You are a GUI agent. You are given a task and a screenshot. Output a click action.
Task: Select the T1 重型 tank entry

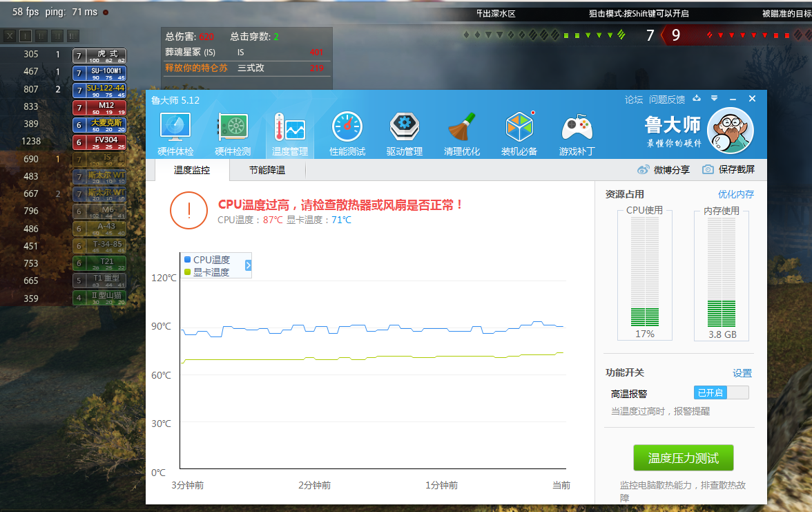tap(99, 281)
